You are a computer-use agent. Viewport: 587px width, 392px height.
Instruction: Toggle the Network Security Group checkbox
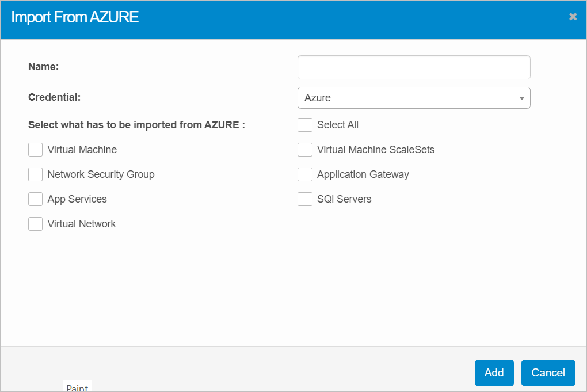pos(36,174)
